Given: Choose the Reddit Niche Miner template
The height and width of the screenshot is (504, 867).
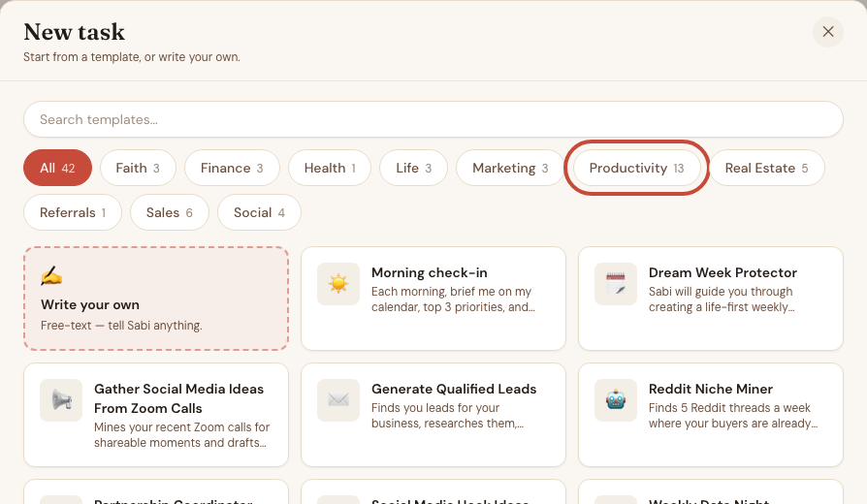Looking at the screenshot, I should pos(711,415).
